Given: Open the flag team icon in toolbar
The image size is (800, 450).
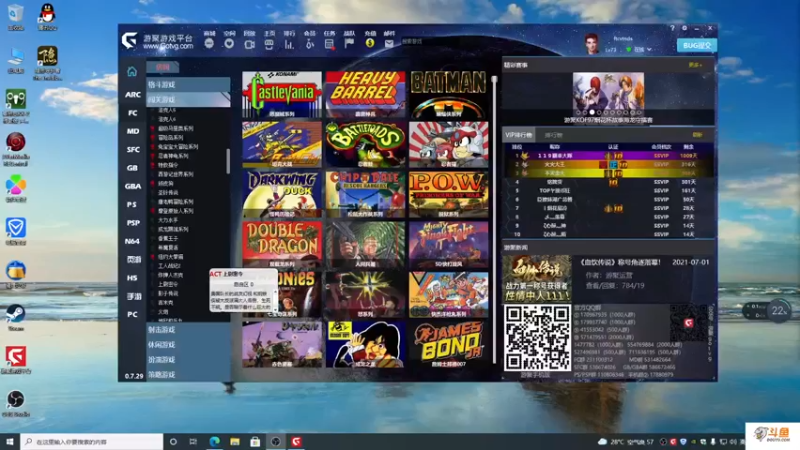Looking at the screenshot, I should 349,44.
